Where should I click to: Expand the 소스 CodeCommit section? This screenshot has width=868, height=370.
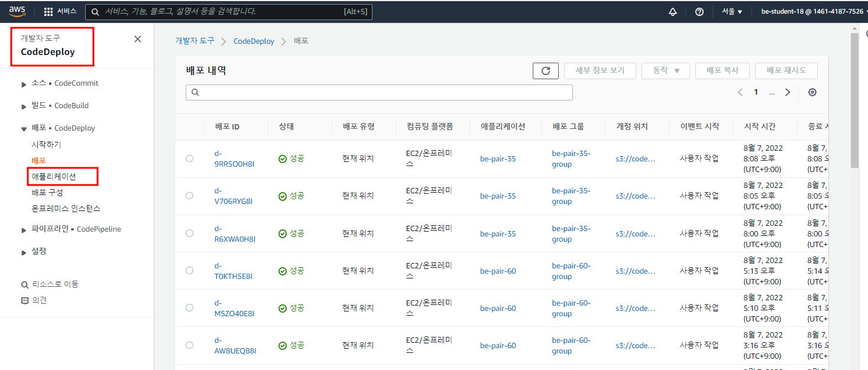click(x=24, y=84)
